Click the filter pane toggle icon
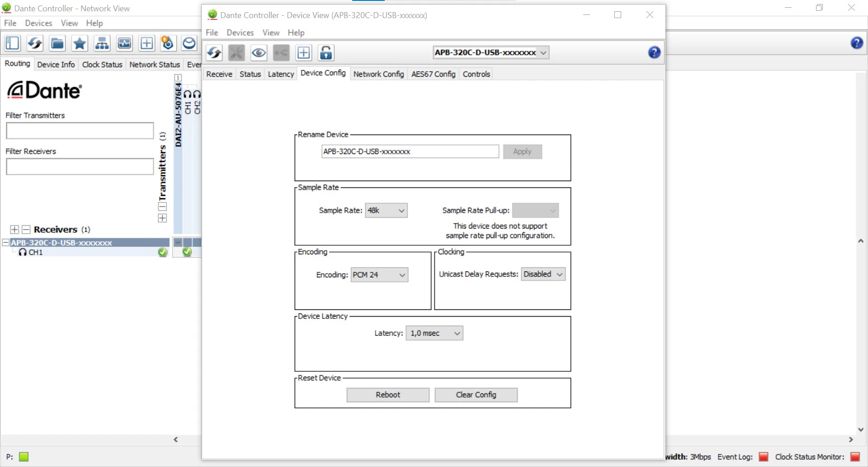868x467 pixels. (12, 43)
